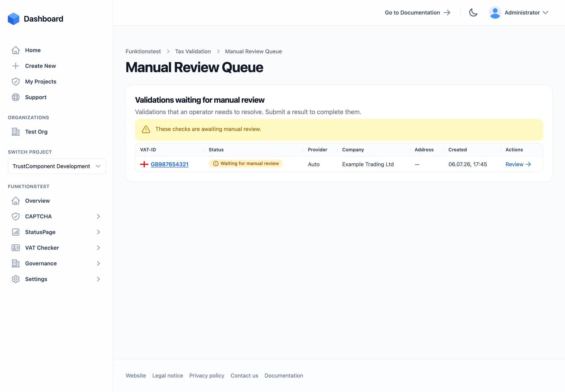Open the Documentation footer link

tap(284, 376)
